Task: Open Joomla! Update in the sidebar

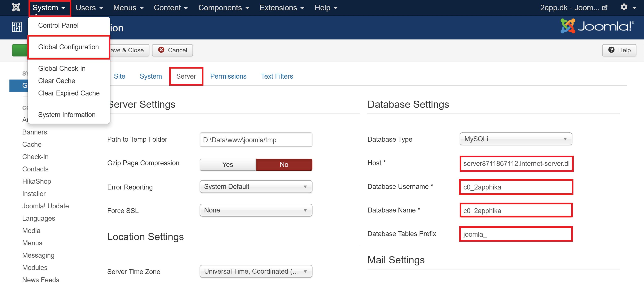Action: pyautogui.click(x=46, y=206)
